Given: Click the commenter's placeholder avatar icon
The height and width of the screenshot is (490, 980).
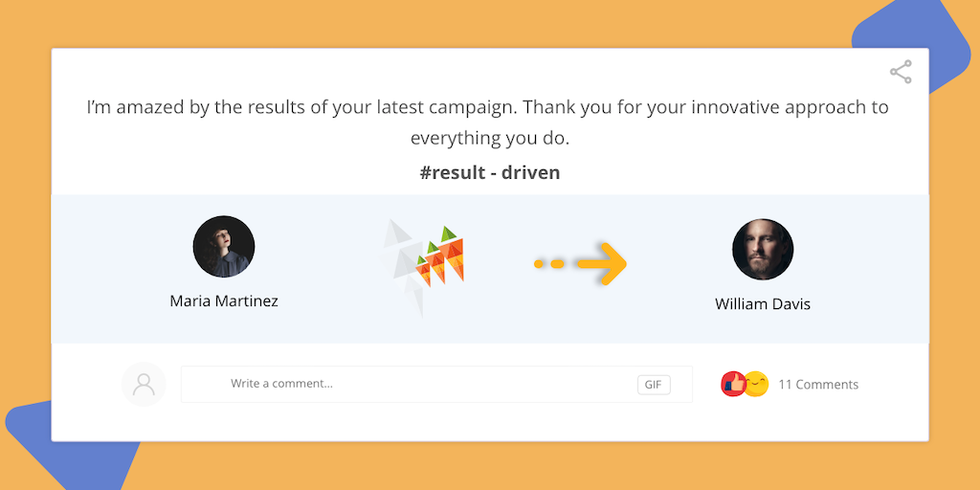Looking at the screenshot, I should point(144,384).
